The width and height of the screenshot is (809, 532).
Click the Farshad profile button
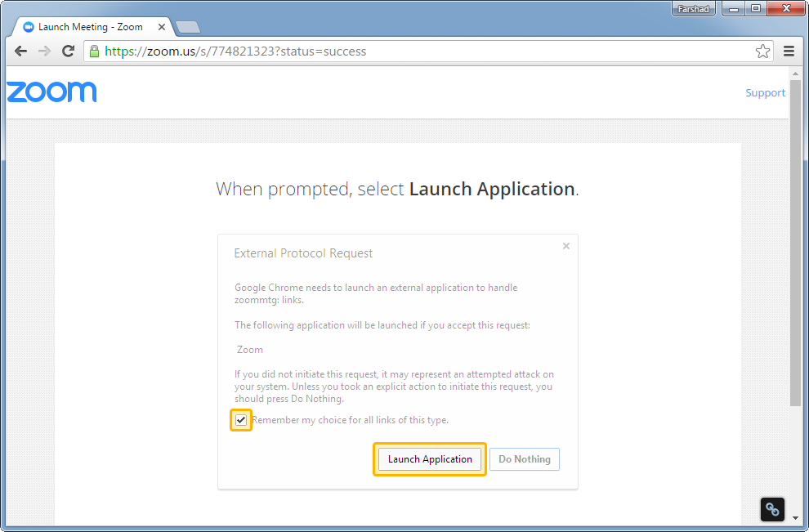coord(694,9)
